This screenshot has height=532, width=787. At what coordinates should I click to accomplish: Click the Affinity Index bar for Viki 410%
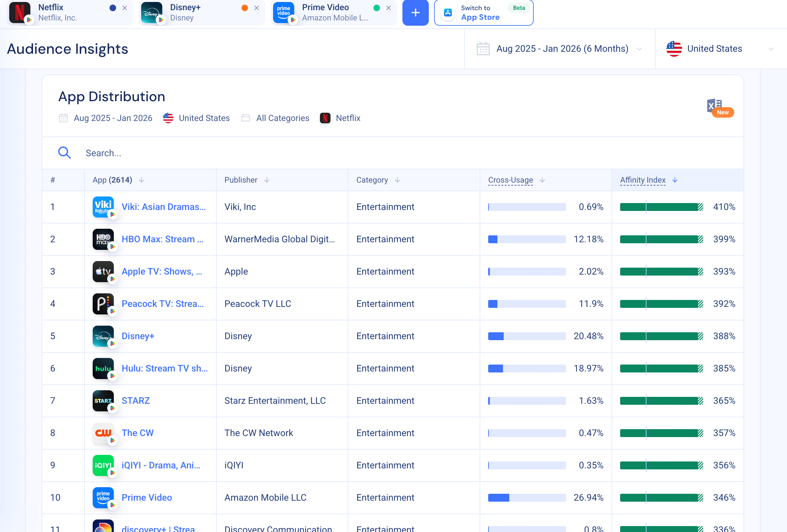[x=661, y=207]
